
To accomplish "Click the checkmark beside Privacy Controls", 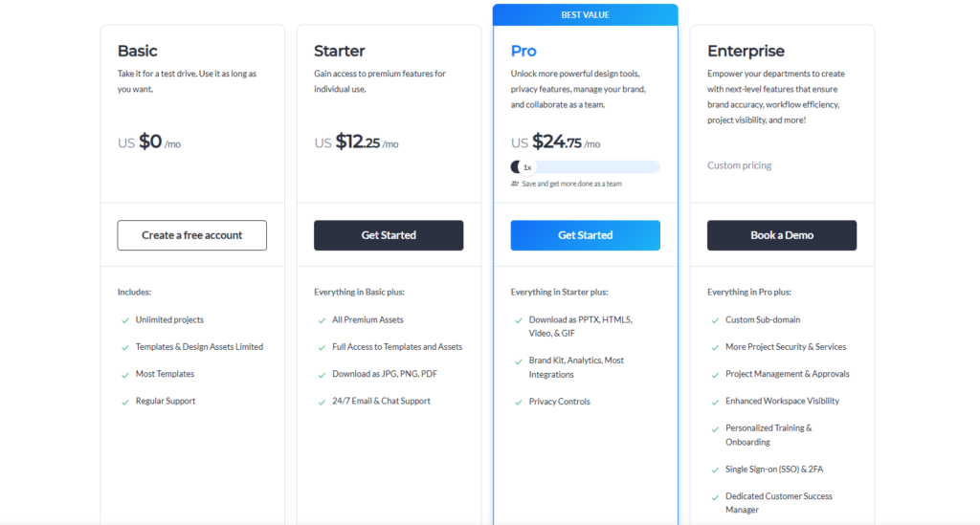I will point(518,403).
